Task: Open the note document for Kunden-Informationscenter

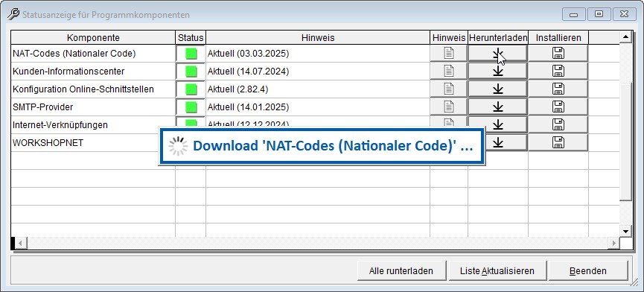Action: [x=448, y=71]
